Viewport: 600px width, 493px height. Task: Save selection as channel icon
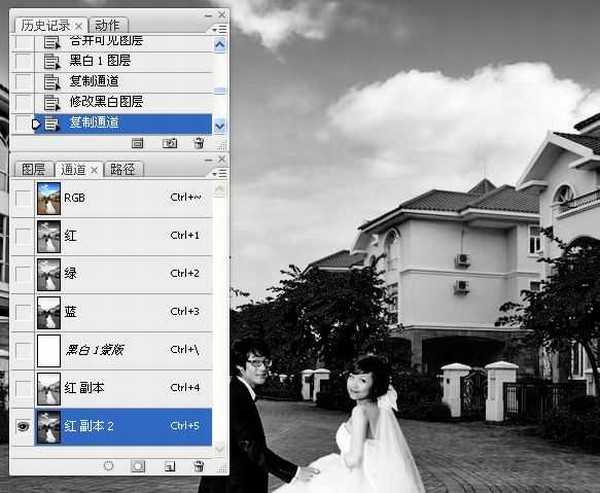click(x=139, y=466)
